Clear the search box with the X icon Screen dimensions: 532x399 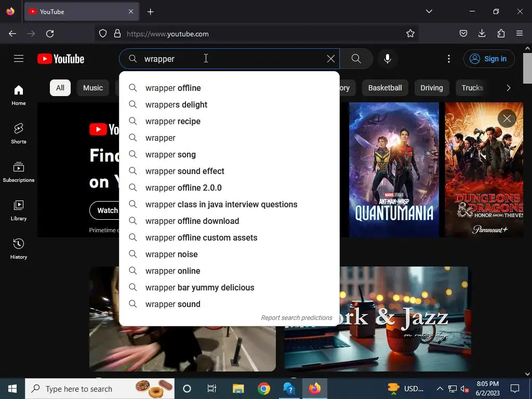pos(331,59)
